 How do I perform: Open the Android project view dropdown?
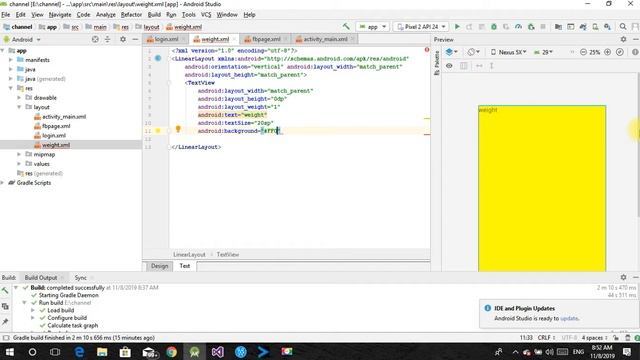22,39
